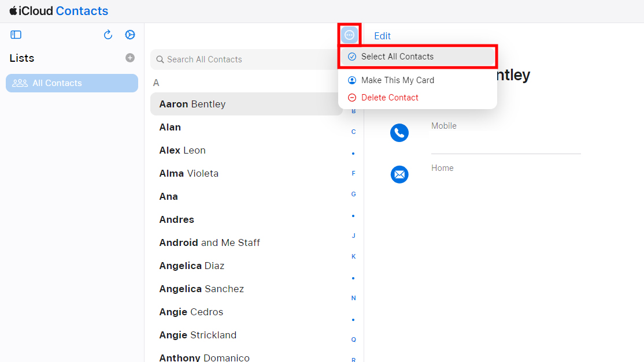Choose Make This My Card option
This screenshot has width=644, height=362.
pyautogui.click(x=397, y=80)
